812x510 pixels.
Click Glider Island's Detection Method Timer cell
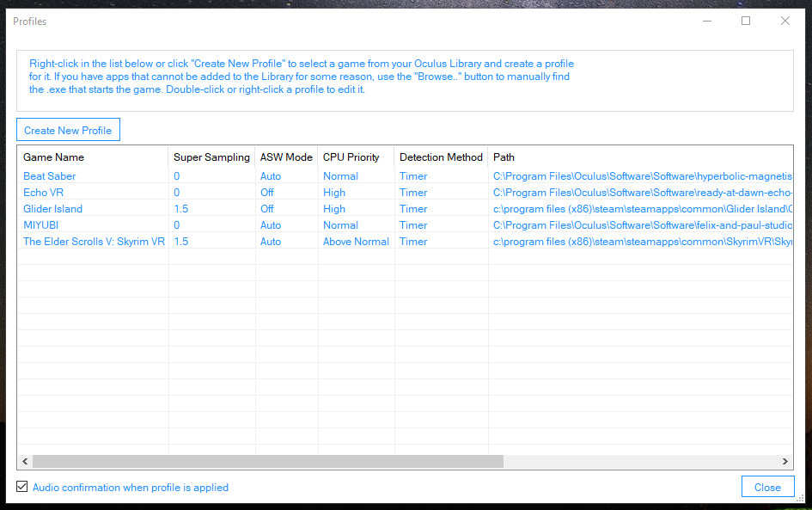(x=413, y=209)
